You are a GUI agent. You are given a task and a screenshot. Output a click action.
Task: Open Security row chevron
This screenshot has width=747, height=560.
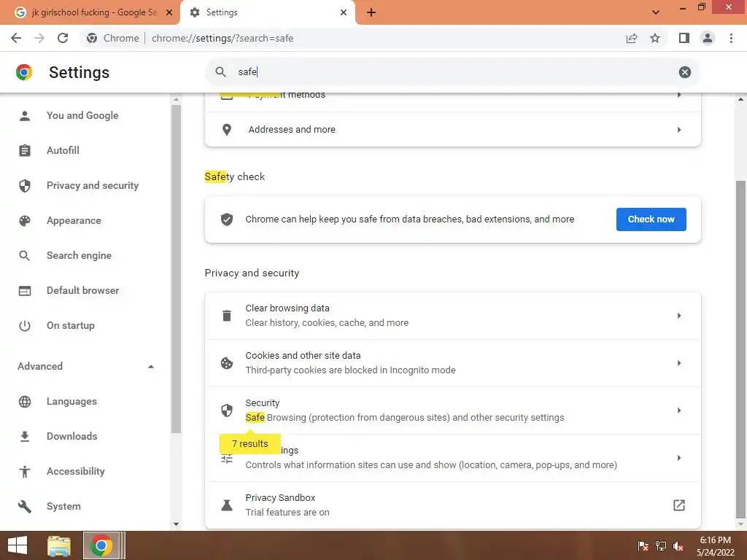point(679,410)
